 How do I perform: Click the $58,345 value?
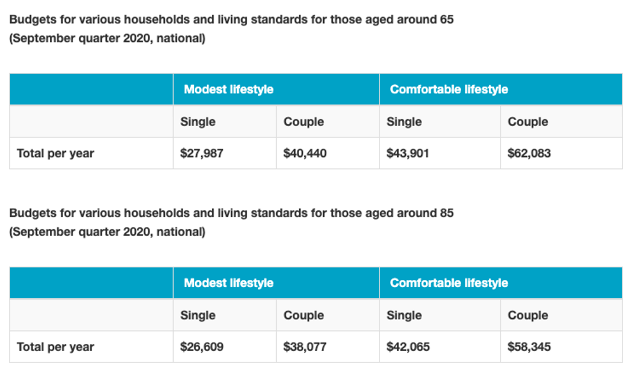(529, 347)
